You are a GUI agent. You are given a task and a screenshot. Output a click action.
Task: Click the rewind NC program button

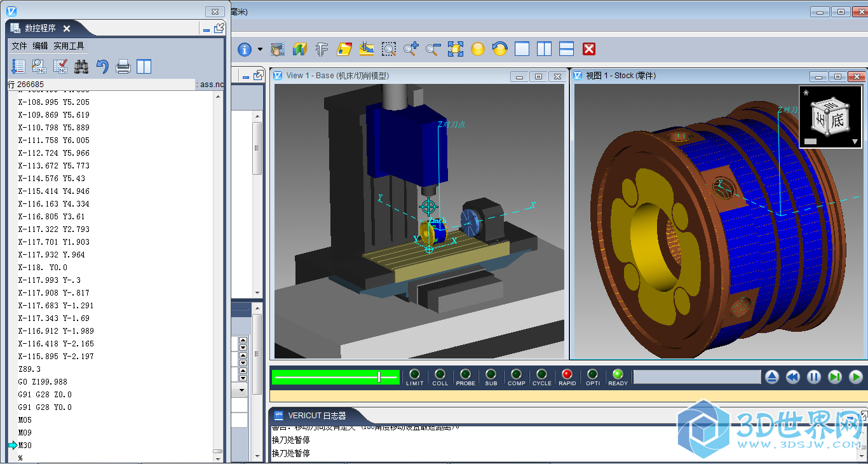point(792,377)
